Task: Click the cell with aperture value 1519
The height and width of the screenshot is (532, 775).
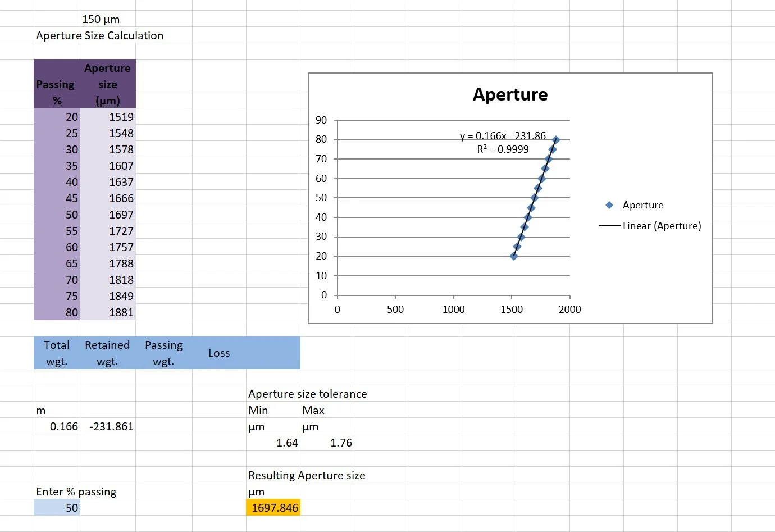Action: pyautogui.click(x=108, y=117)
